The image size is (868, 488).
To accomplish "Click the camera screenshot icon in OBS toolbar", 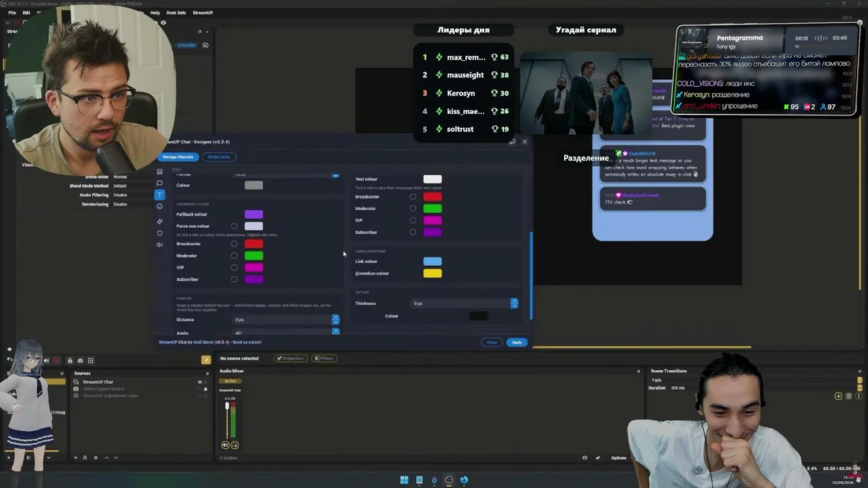I will (x=80, y=361).
